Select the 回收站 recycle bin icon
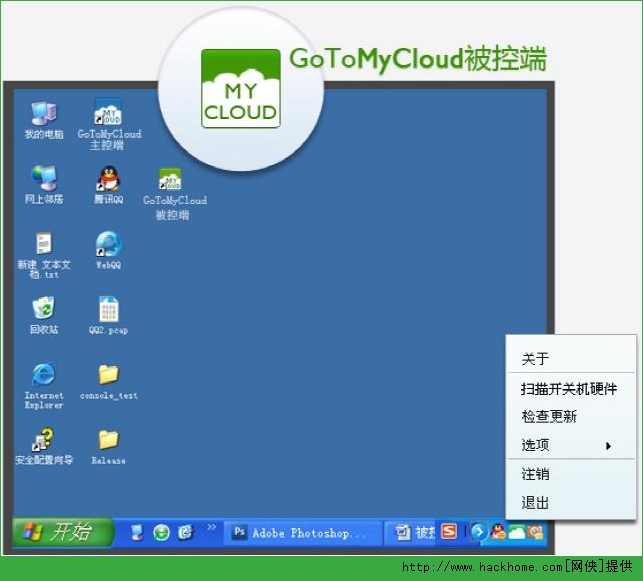The width and height of the screenshot is (643, 581). tap(44, 309)
